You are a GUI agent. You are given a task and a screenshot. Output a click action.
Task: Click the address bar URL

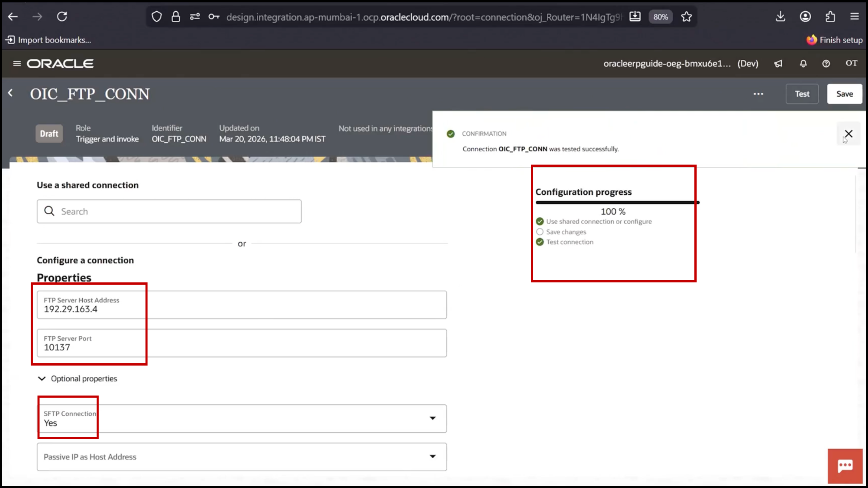click(x=424, y=17)
